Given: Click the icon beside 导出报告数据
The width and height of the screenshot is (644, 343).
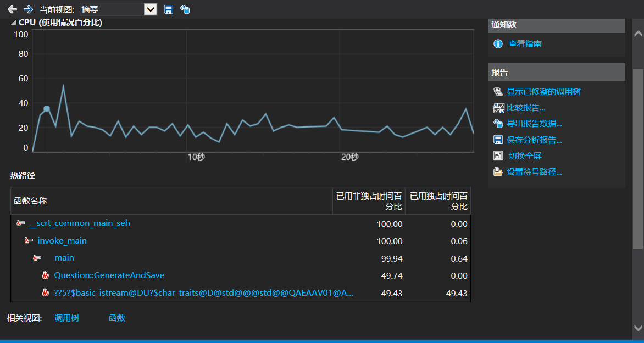Looking at the screenshot, I should click(498, 123).
